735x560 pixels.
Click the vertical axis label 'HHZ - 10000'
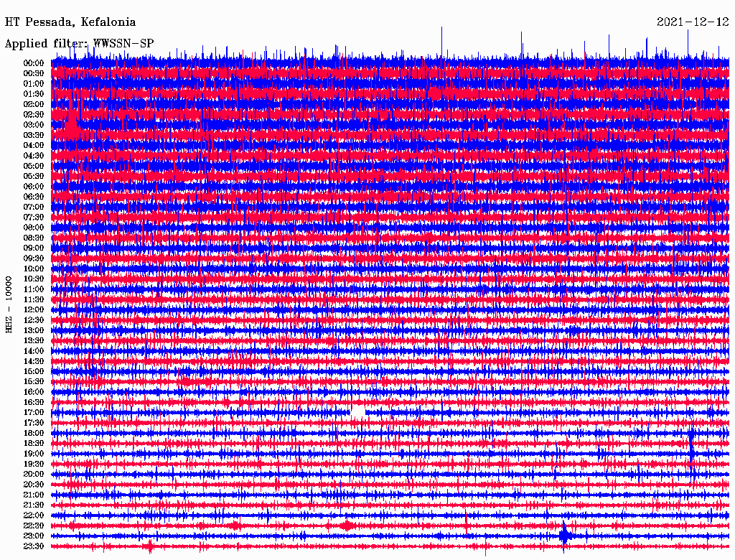click(9, 305)
